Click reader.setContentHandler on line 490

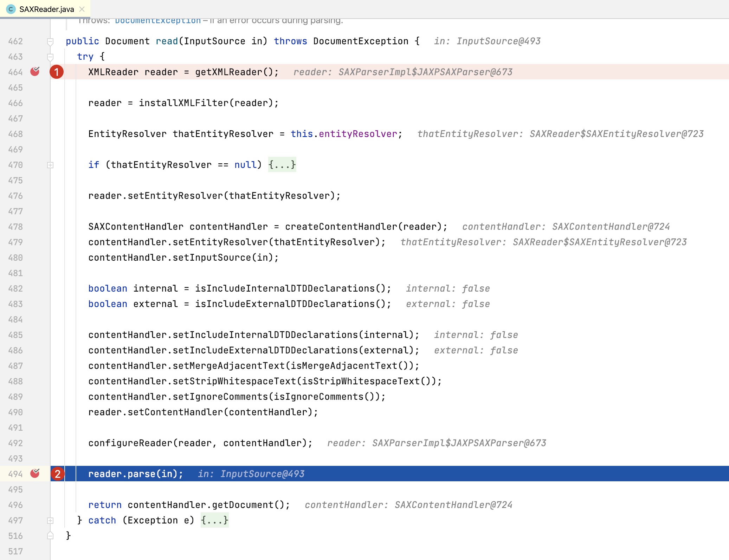[x=155, y=412]
